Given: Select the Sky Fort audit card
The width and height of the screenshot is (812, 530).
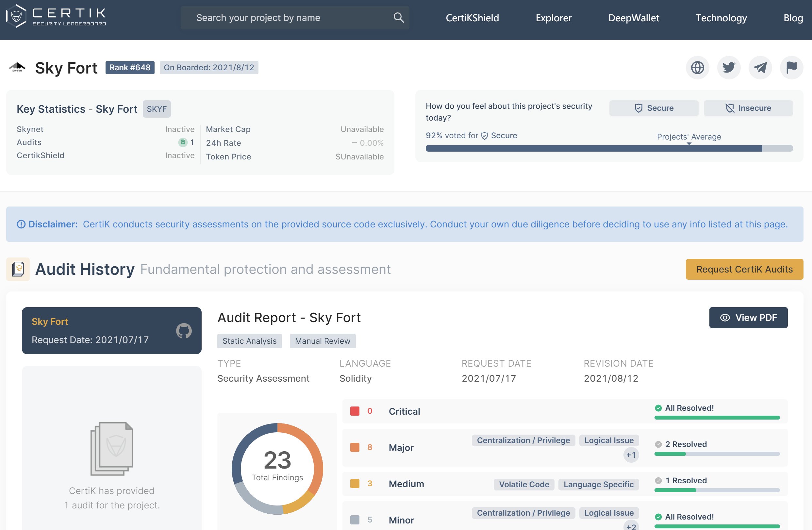Looking at the screenshot, I should tap(111, 331).
